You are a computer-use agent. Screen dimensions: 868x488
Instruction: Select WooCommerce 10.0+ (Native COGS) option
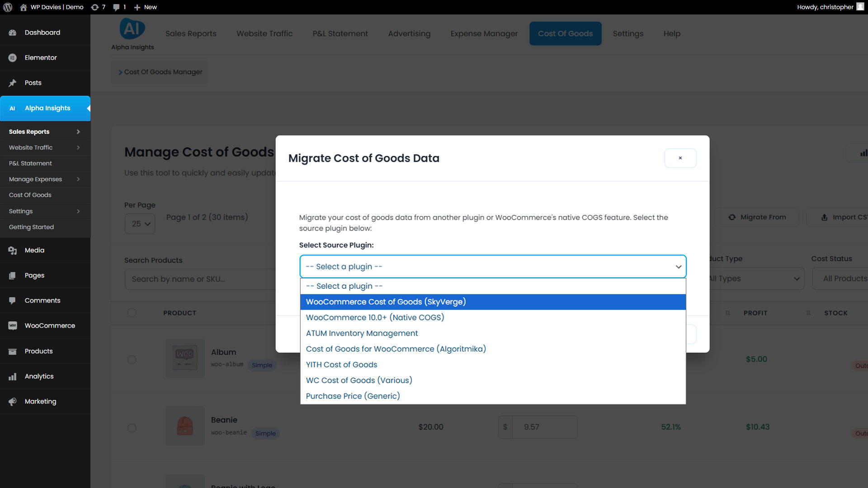tap(375, 317)
